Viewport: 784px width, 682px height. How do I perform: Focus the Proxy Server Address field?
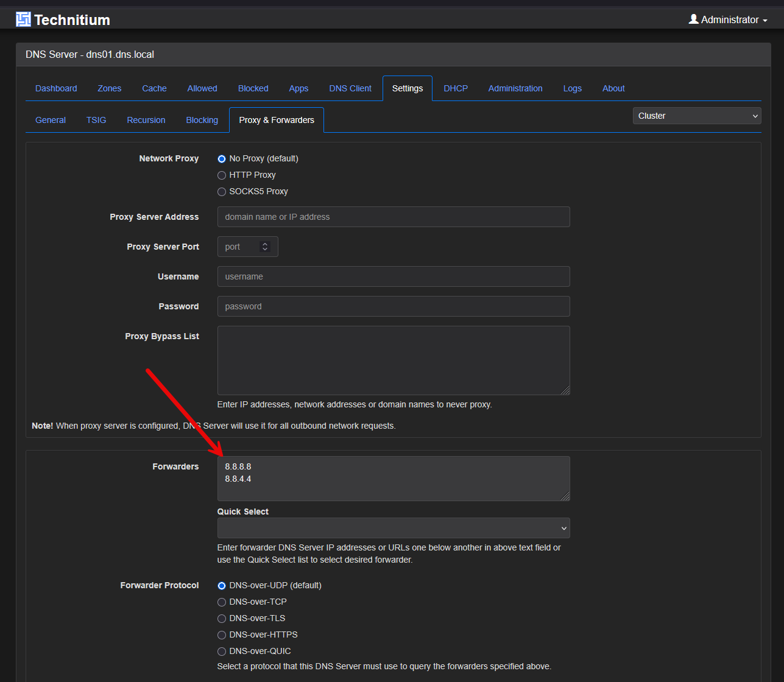tap(394, 217)
